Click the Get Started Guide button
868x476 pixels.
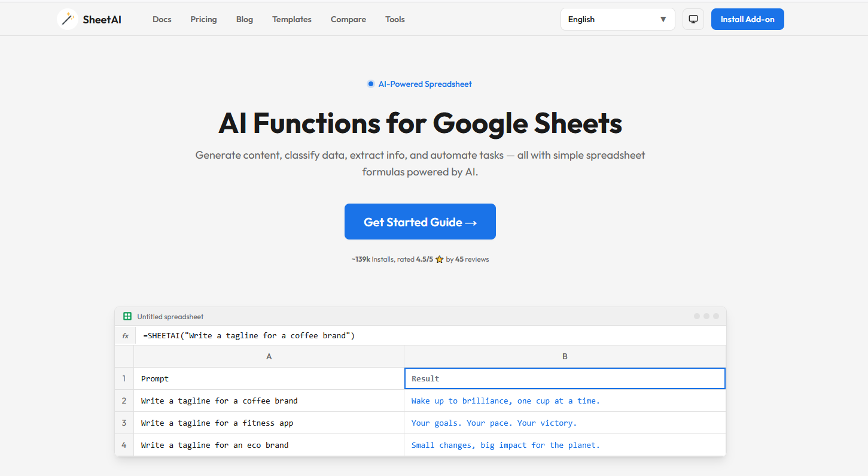point(420,222)
